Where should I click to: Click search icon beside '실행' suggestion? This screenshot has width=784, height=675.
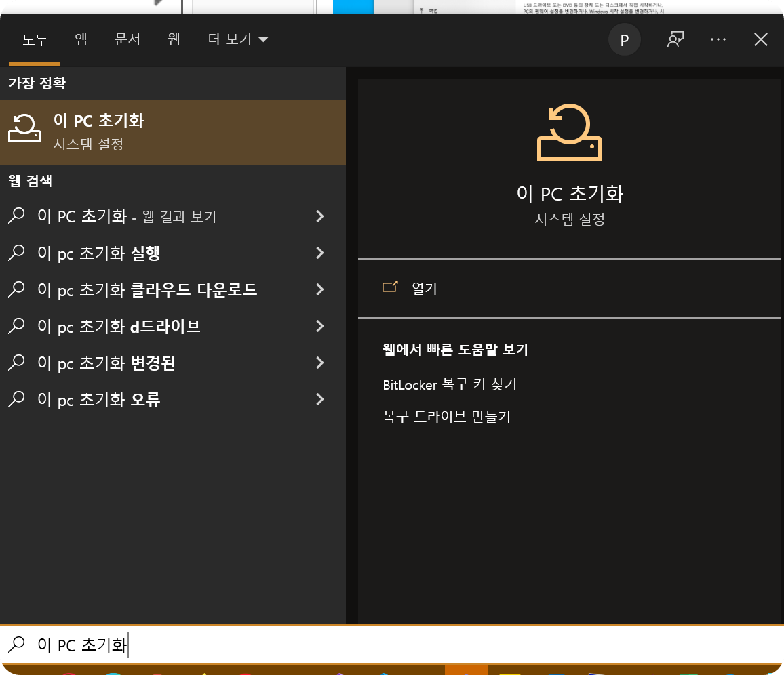click(16, 252)
